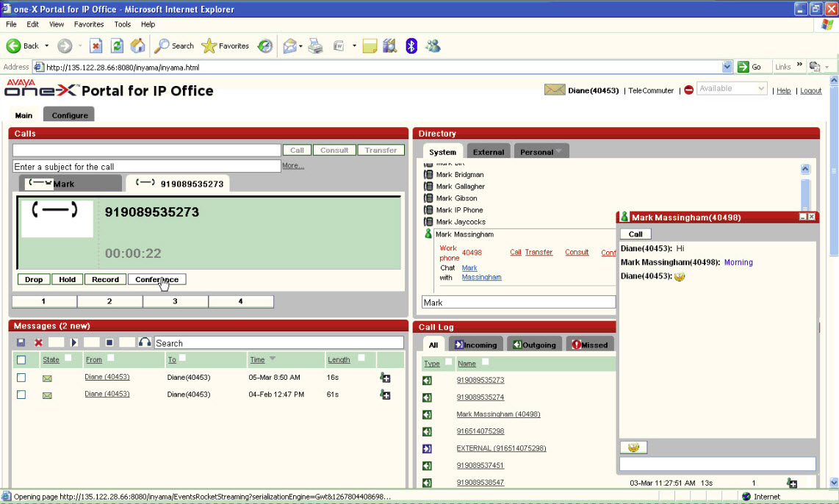Play voicemail using the play icon

(73, 343)
